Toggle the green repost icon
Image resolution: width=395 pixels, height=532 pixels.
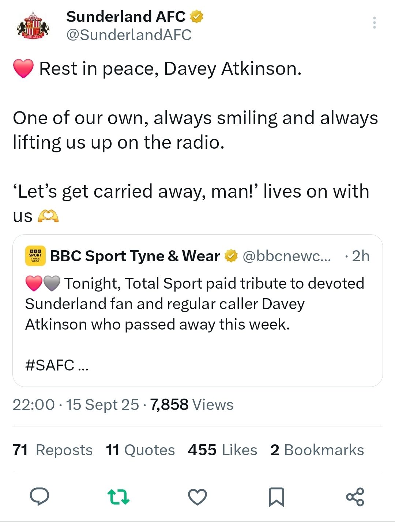tap(118, 497)
